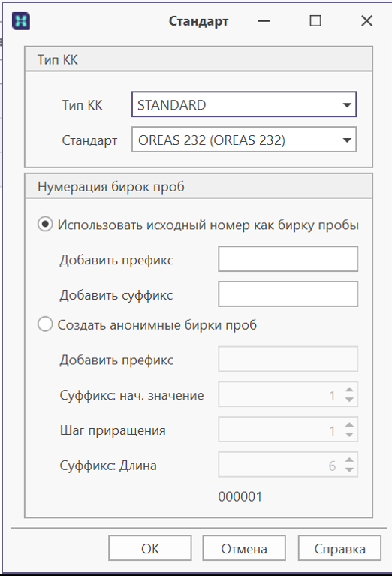Increase Шаг приращения with up arrow

[x=349, y=424]
